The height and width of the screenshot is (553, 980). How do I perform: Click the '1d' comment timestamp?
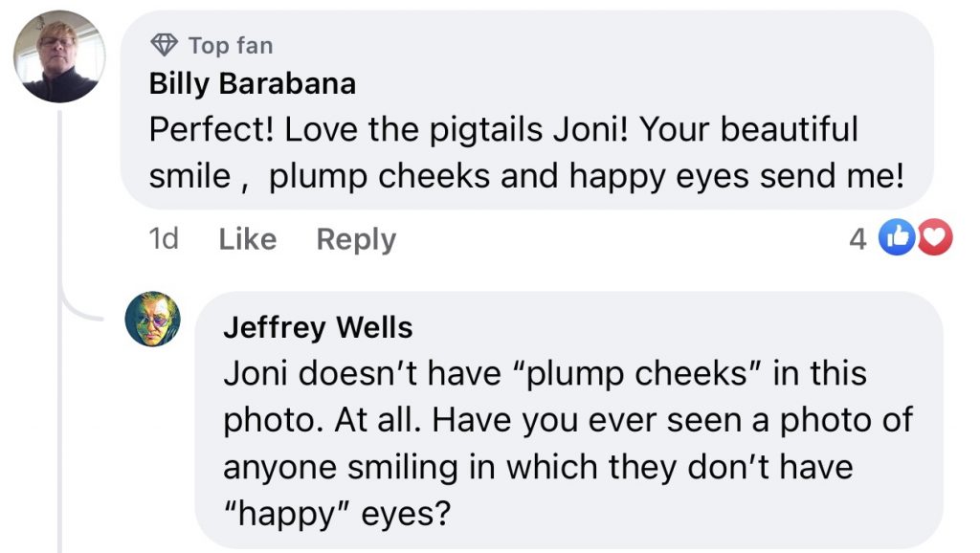click(164, 239)
